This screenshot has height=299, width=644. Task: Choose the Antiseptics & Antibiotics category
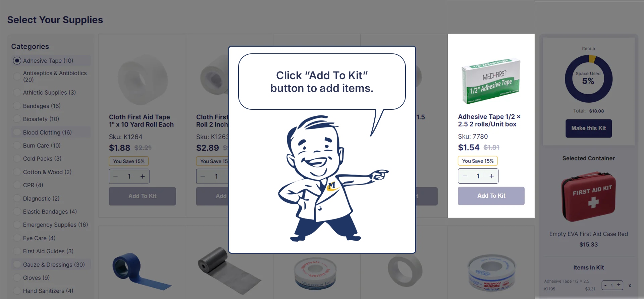55,77
